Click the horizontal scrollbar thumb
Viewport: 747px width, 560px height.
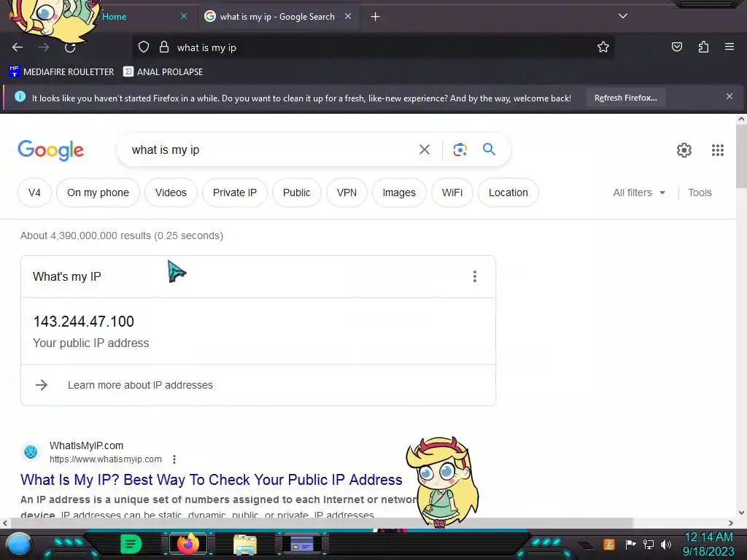pyautogui.click(x=322, y=523)
